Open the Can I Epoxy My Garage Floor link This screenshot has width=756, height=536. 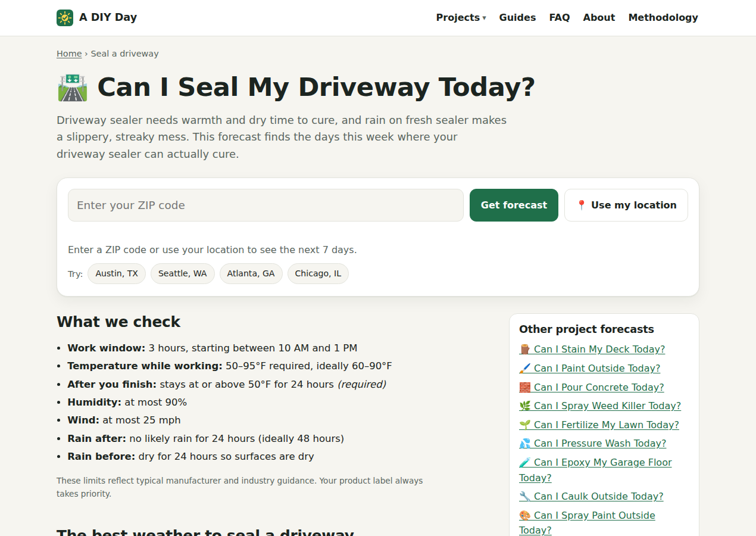pyautogui.click(x=595, y=470)
